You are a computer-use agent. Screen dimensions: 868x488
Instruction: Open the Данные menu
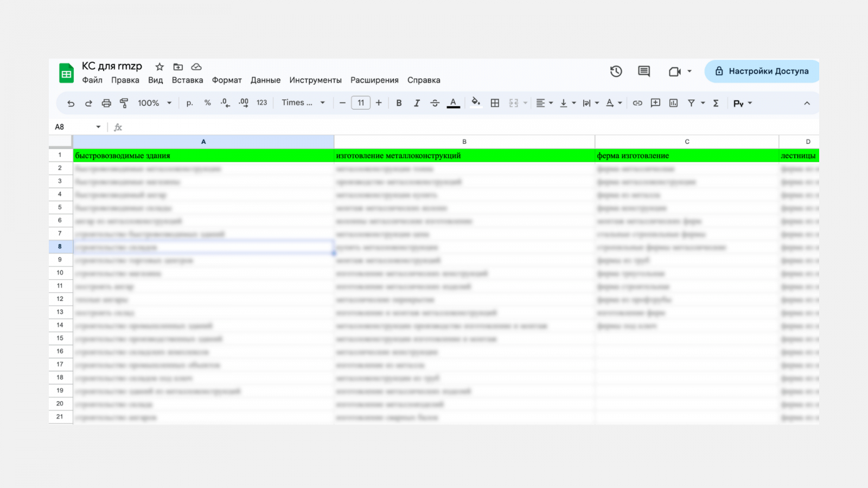pos(265,80)
